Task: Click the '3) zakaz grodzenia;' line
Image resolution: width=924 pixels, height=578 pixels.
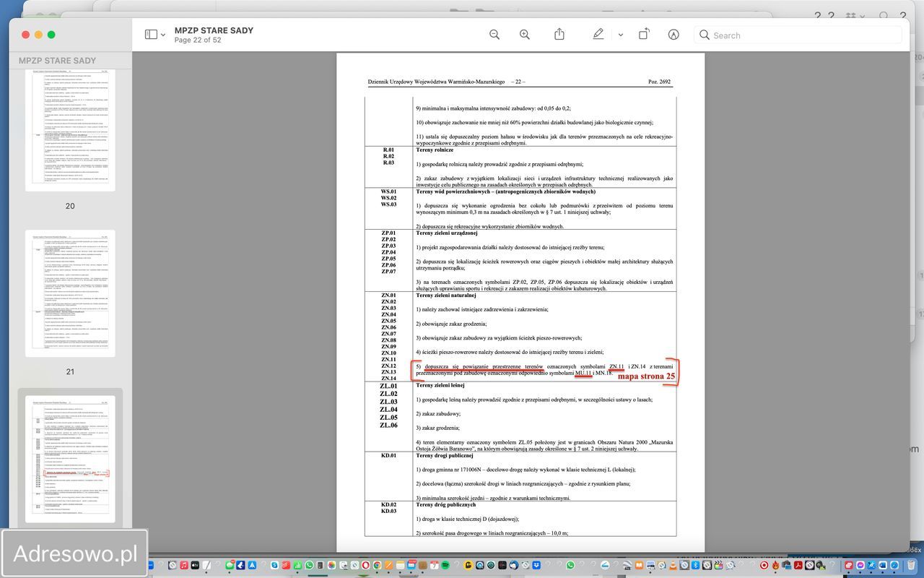Action: [439, 428]
